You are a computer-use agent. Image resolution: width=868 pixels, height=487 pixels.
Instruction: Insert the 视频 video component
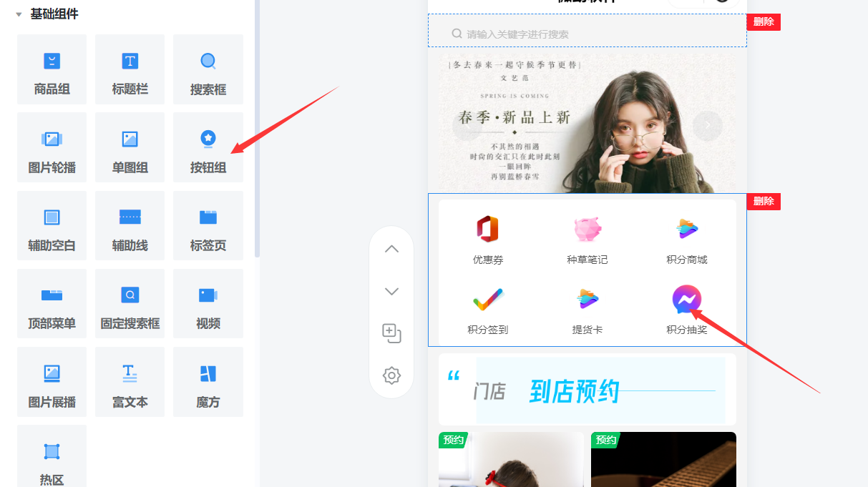(x=208, y=304)
